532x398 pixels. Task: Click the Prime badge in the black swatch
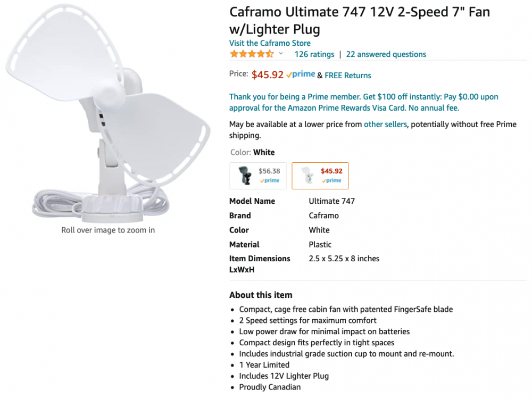coord(270,181)
